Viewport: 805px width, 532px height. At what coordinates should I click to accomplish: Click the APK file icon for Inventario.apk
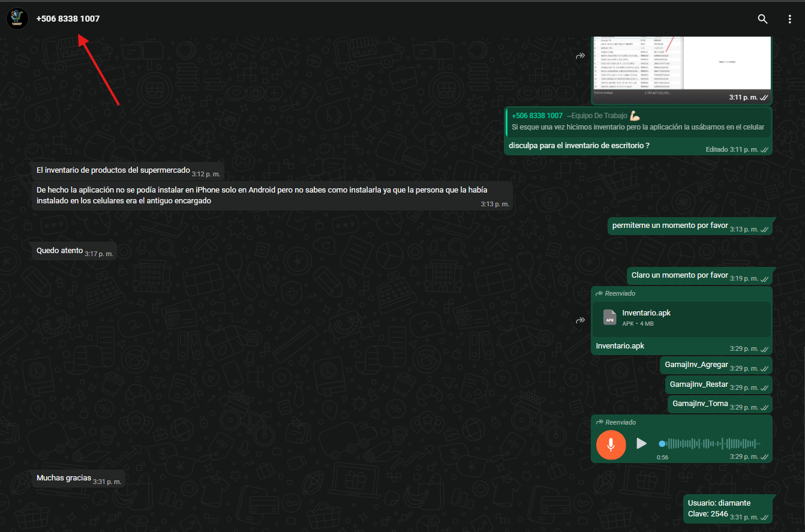tap(609, 317)
